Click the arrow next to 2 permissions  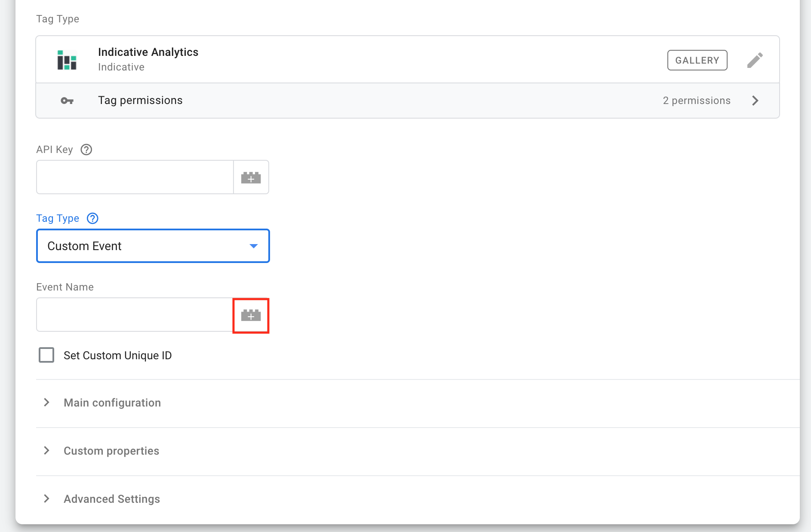(x=755, y=101)
